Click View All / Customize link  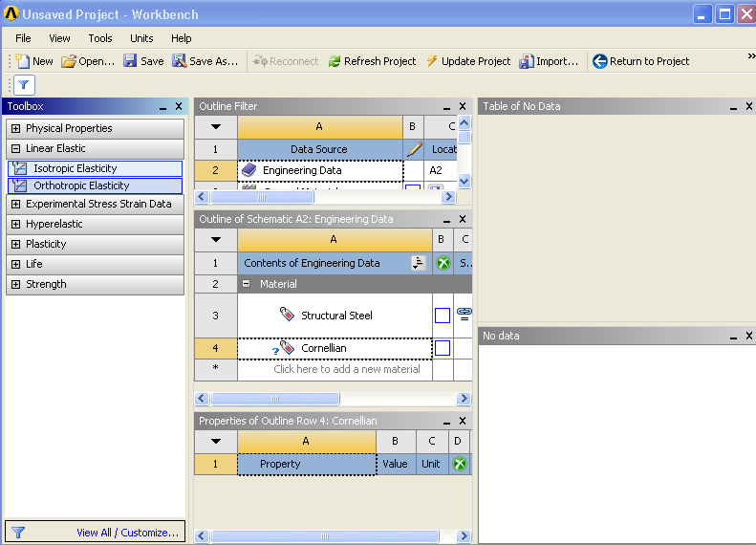pyautogui.click(x=128, y=533)
